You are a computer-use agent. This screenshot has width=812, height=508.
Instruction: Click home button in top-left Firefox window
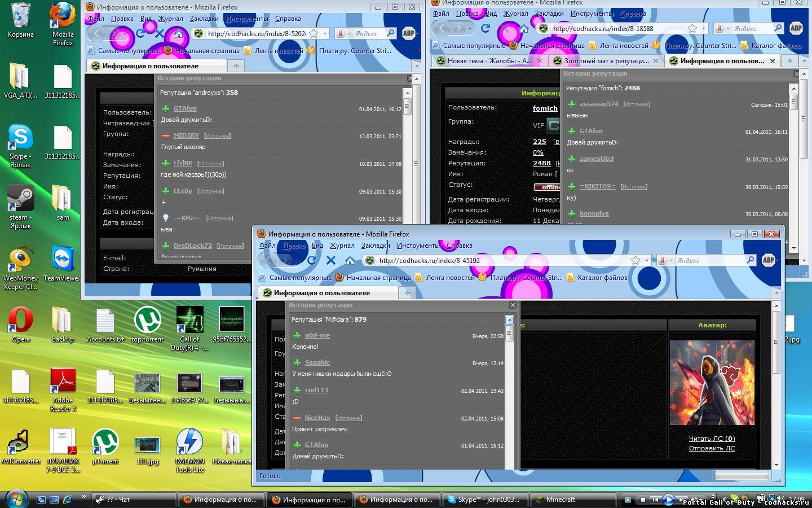[x=179, y=33]
